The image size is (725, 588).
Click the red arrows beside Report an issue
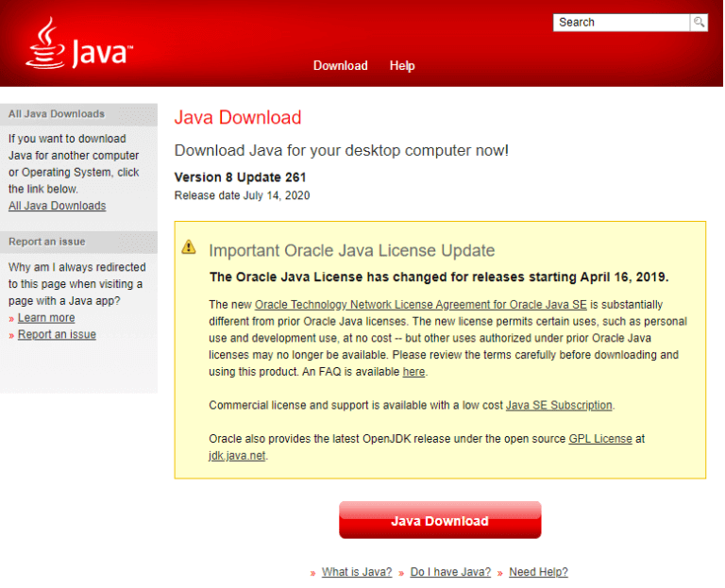[x=11, y=336]
